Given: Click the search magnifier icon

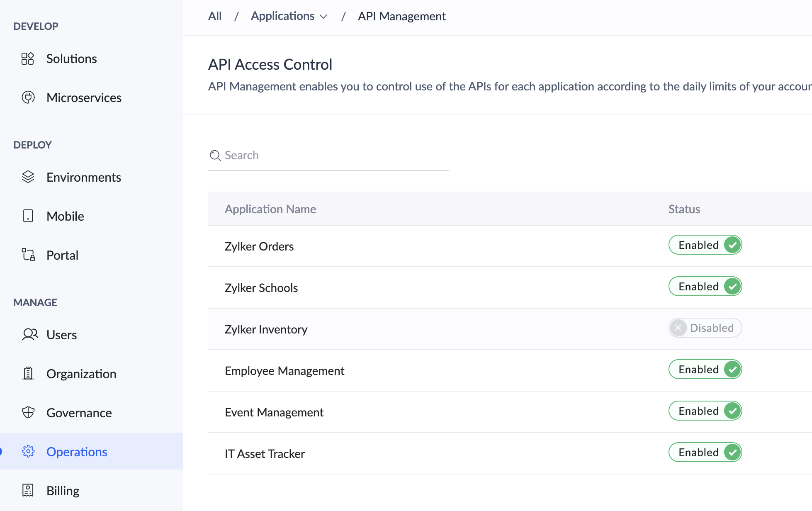Looking at the screenshot, I should [215, 156].
